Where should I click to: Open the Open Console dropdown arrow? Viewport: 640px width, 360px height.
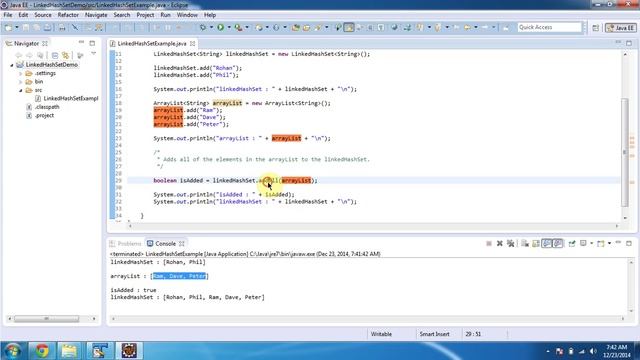pos(609,244)
